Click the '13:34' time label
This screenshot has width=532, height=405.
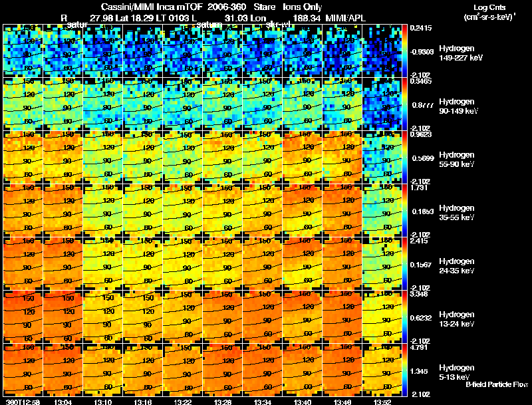pyautogui.click(x=263, y=402)
